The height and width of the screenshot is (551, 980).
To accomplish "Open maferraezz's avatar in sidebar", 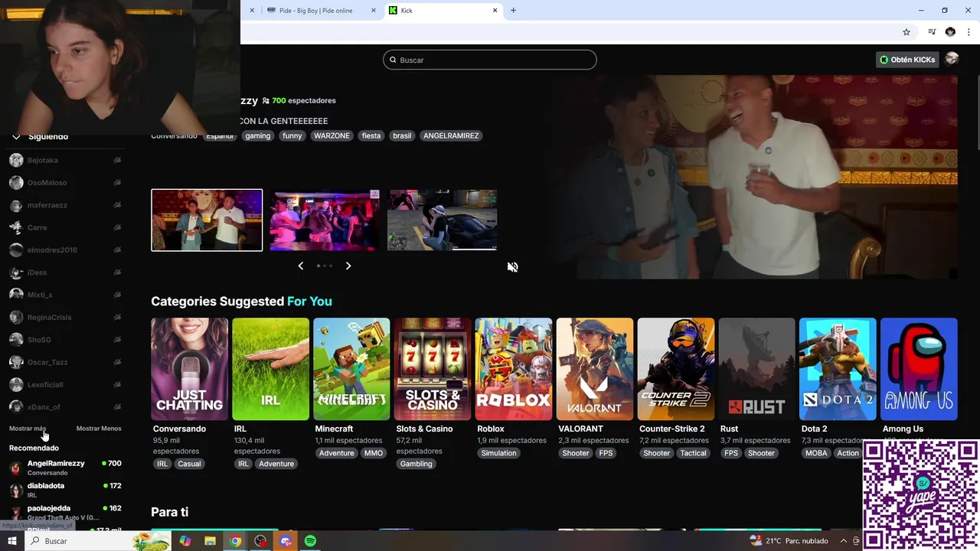I will coord(16,205).
